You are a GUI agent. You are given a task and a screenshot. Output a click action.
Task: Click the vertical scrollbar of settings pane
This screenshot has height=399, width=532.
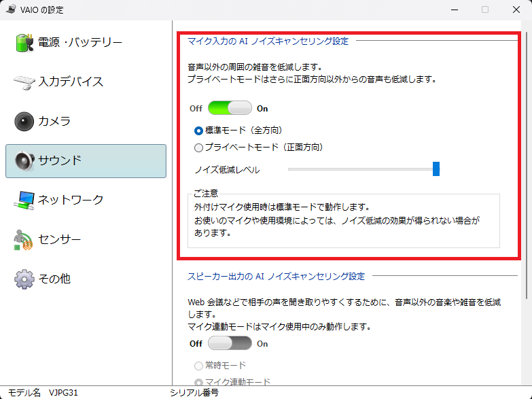527,166
